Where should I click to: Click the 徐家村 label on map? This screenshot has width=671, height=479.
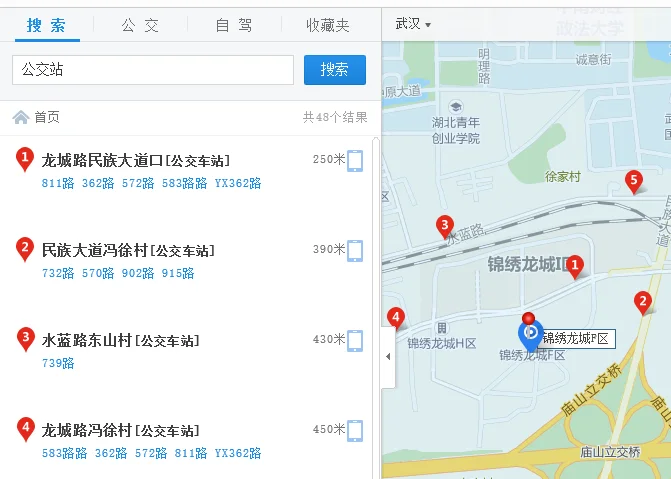[x=562, y=176]
